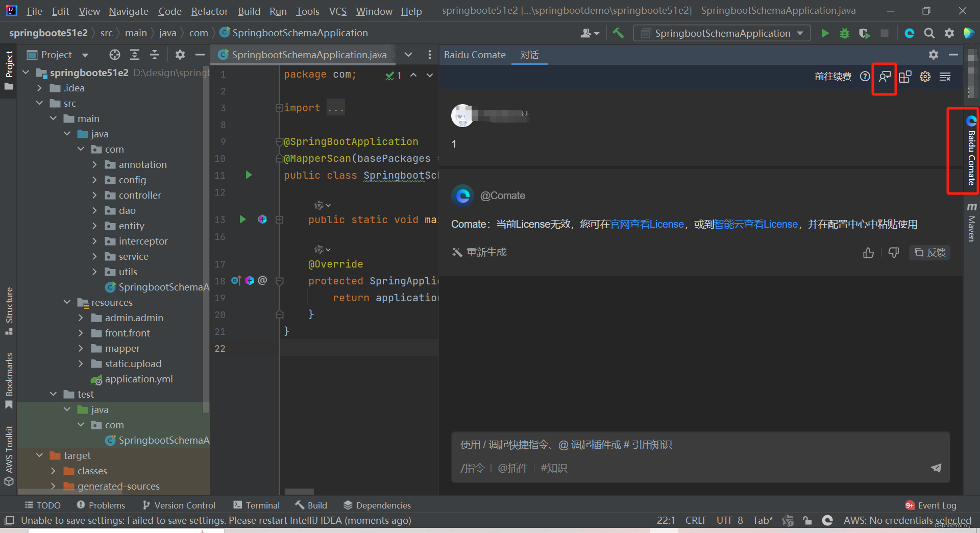
Task: Open run configuration dropdown
Action: click(722, 33)
